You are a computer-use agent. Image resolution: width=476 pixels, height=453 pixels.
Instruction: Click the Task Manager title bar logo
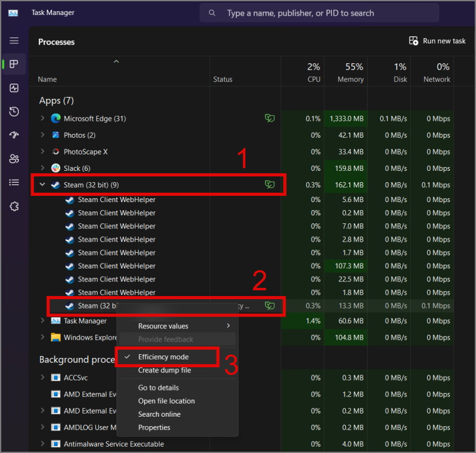click(x=13, y=13)
